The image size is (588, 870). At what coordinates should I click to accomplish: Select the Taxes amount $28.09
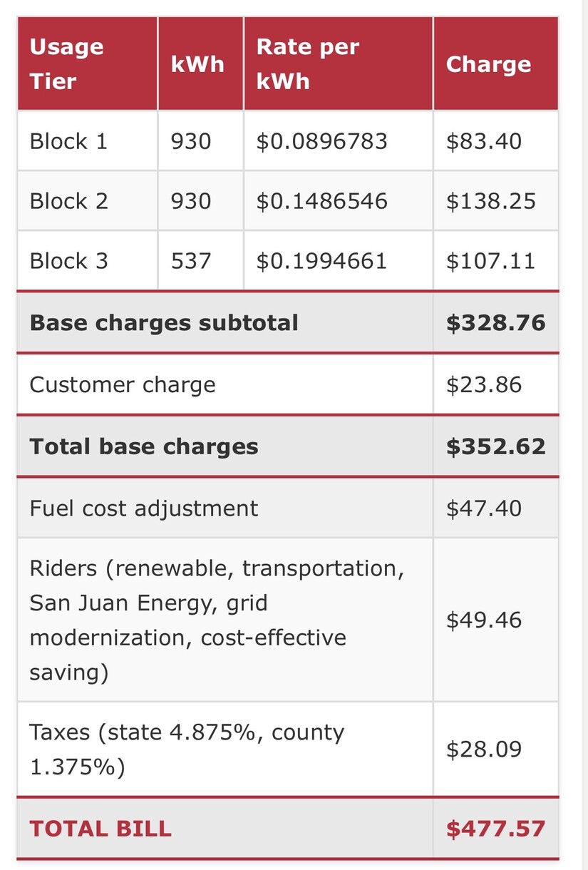click(x=484, y=749)
